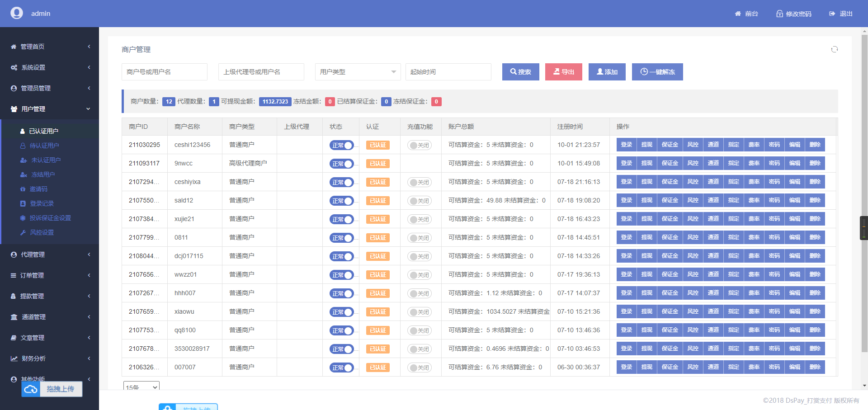Click the 一键解冻 button

click(x=657, y=72)
